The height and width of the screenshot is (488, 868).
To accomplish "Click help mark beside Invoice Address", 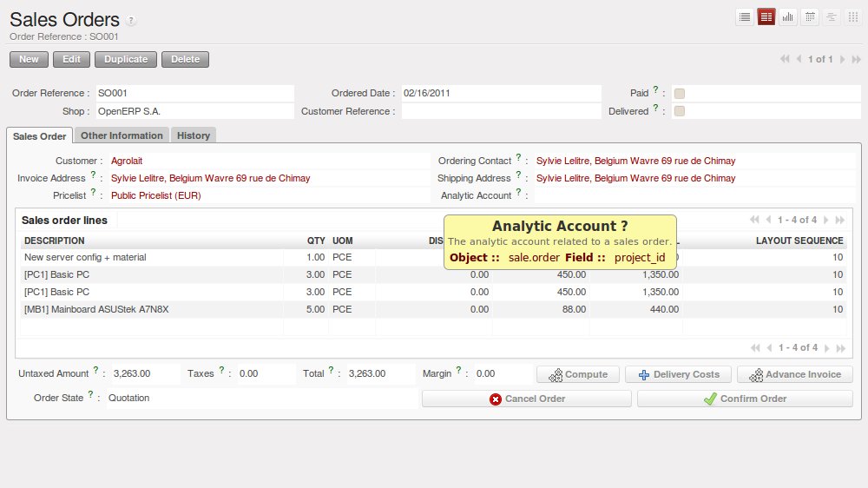I will coord(93,175).
